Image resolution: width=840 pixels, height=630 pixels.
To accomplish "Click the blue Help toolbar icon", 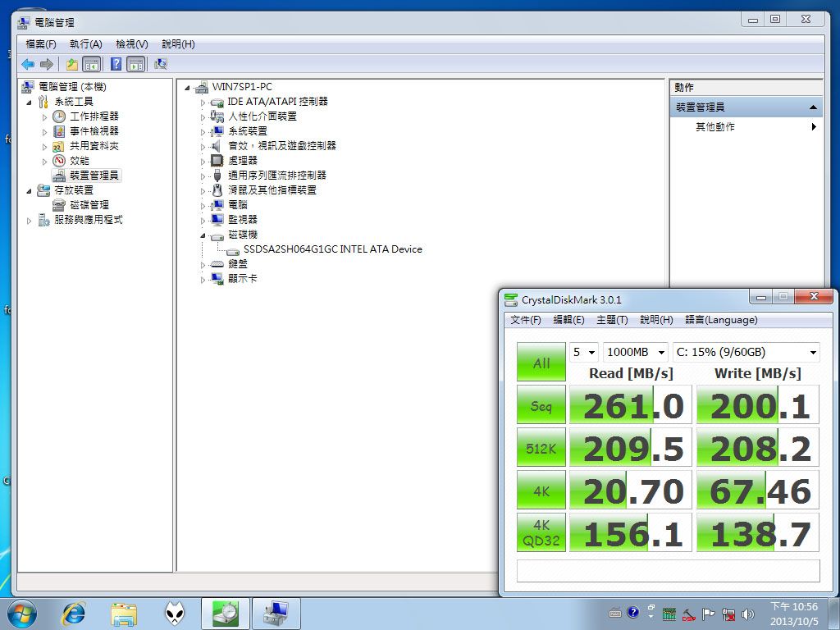I will pos(116,64).
